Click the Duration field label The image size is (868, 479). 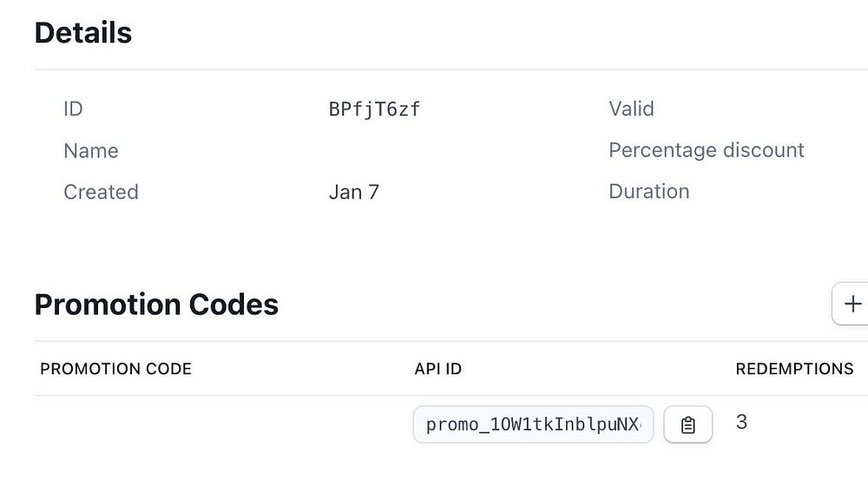point(649,191)
